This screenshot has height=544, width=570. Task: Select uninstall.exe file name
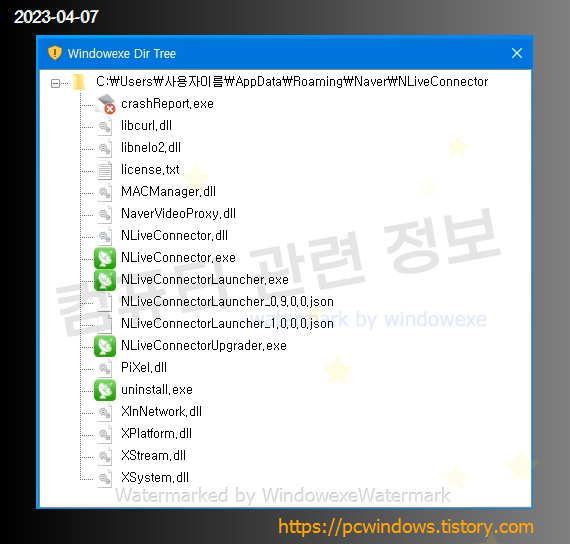pyautogui.click(x=157, y=390)
